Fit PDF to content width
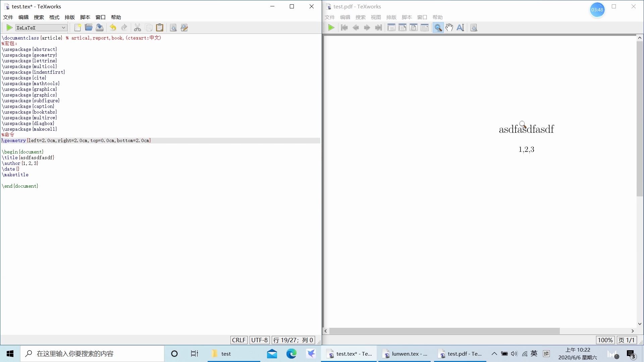 tap(425, 28)
